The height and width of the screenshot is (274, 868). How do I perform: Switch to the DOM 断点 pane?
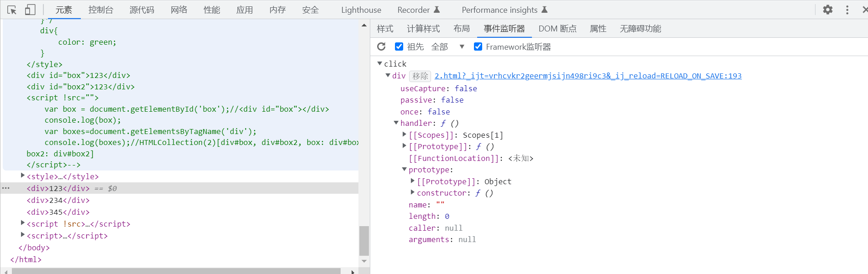(558, 29)
